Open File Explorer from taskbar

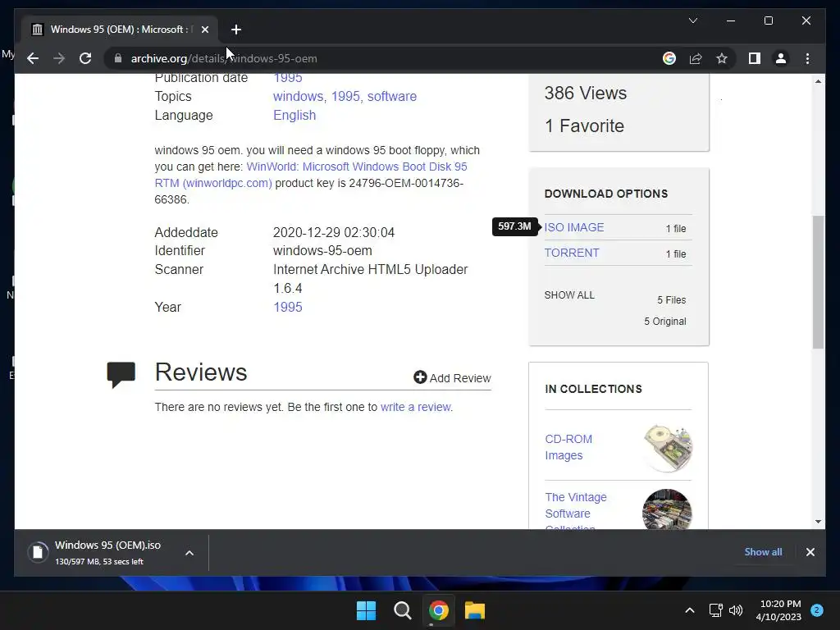(x=475, y=610)
